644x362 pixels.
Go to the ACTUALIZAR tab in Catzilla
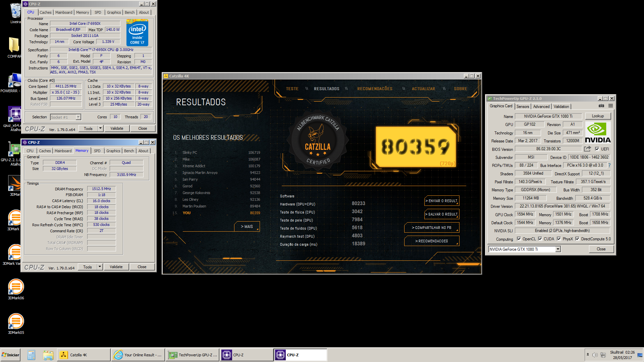pos(423,89)
